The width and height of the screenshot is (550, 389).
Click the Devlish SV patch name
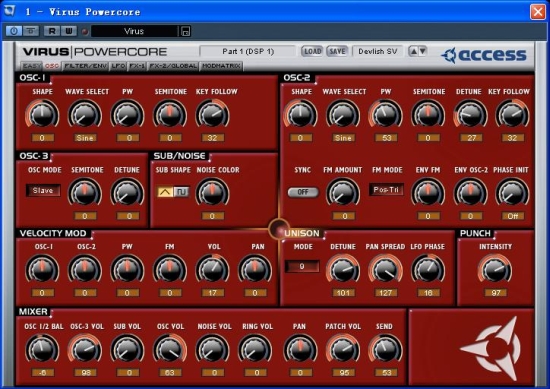click(377, 52)
